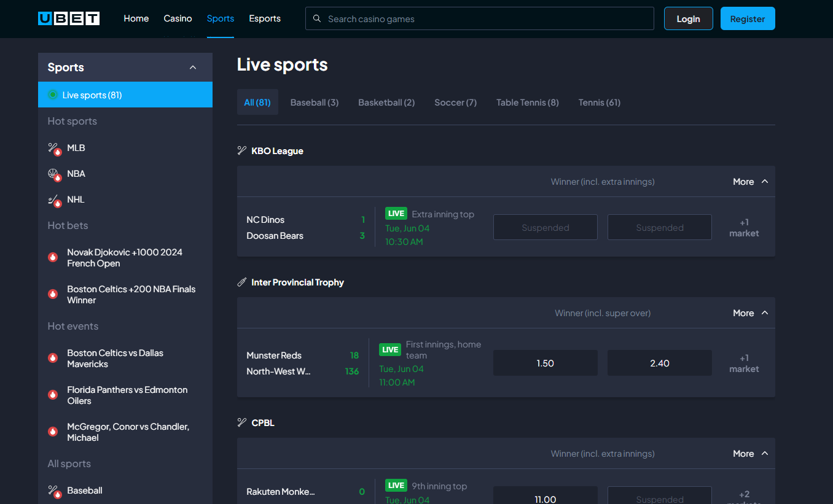The height and width of the screenshot is (504, 833).
Task: Select the All (81) tab
Action: (x=257, y=103)
